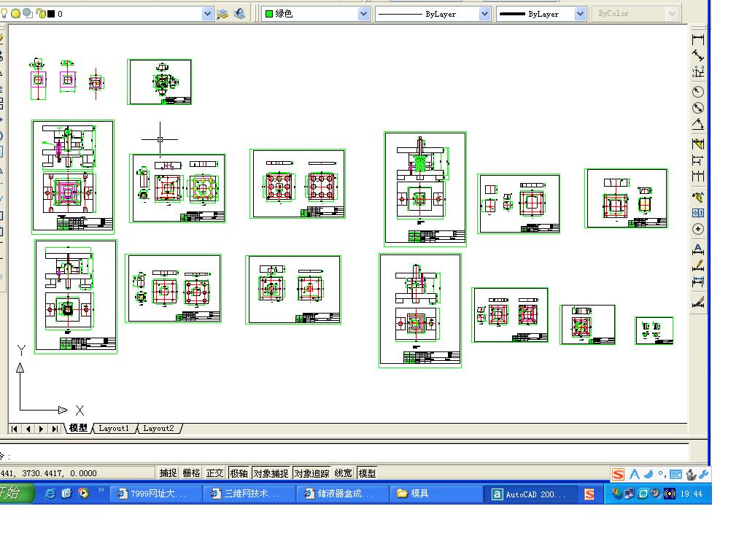Switch to the 模型 model tab
This screenshot has width=747, height=560.
click(x=78, y=428)
